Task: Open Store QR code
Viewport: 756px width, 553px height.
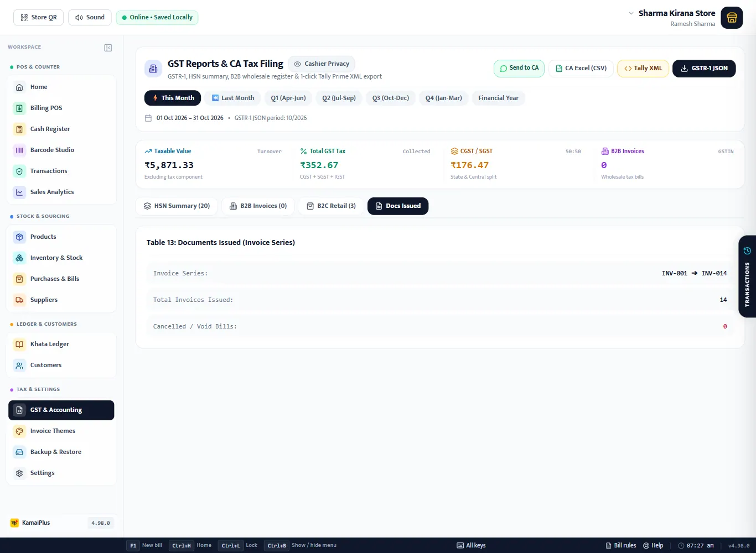Action: [39, 17]
